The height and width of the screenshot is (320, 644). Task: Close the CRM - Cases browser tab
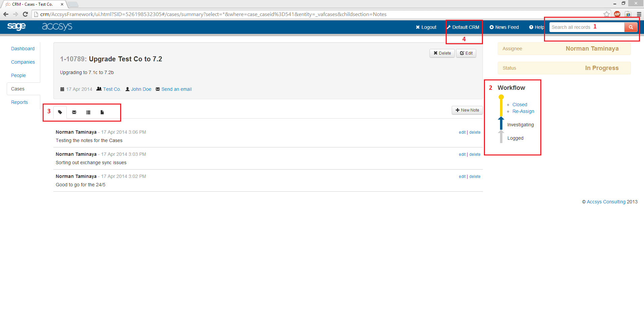62,4
